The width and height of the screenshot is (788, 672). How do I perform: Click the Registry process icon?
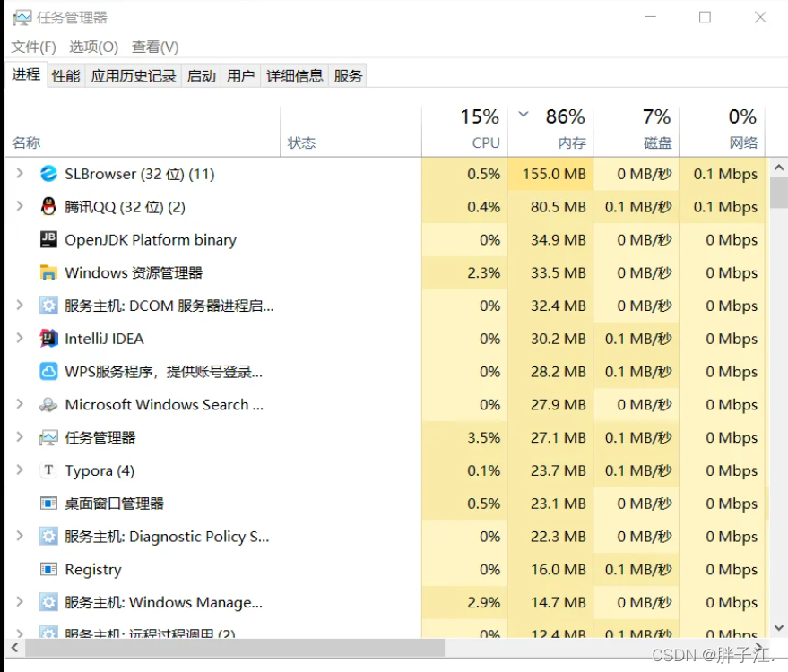48,569
